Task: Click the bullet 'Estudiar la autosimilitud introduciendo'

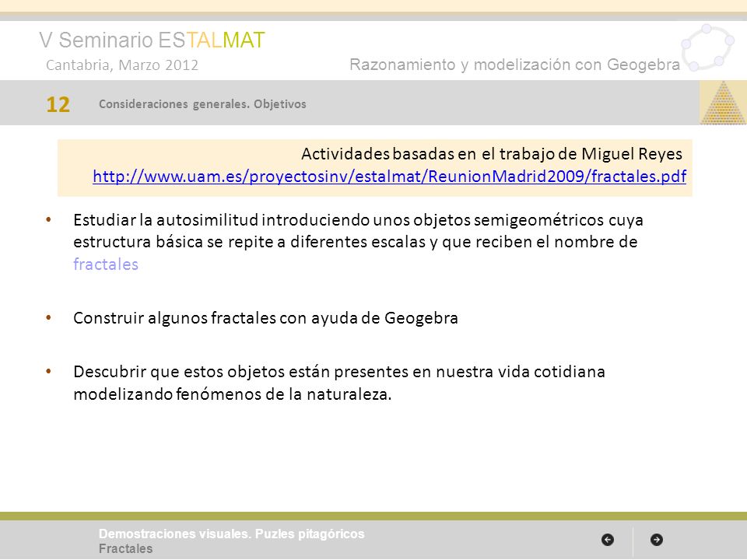Action: tap(358, 220)
